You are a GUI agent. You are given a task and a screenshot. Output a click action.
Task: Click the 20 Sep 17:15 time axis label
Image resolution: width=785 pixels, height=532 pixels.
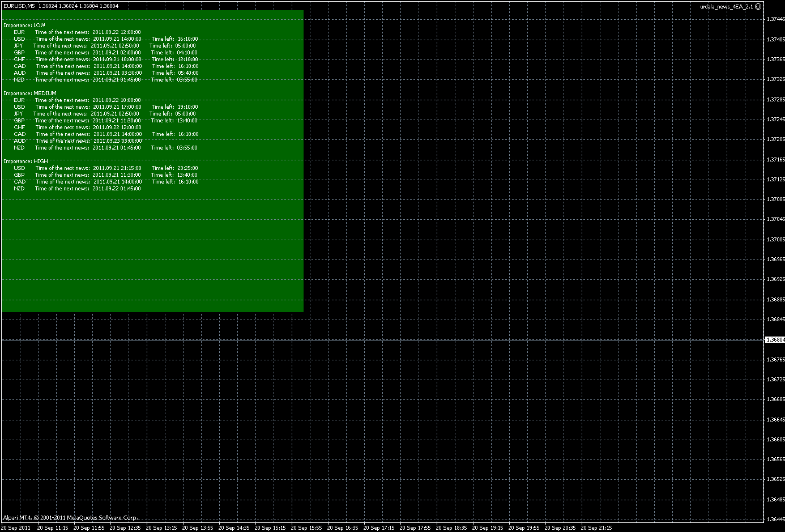pos(379,528)
